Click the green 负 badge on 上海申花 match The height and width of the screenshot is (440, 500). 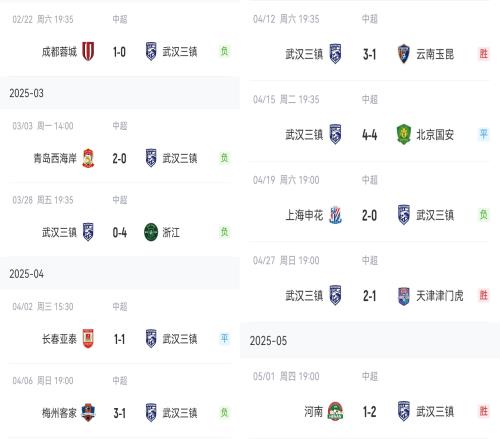484,215
